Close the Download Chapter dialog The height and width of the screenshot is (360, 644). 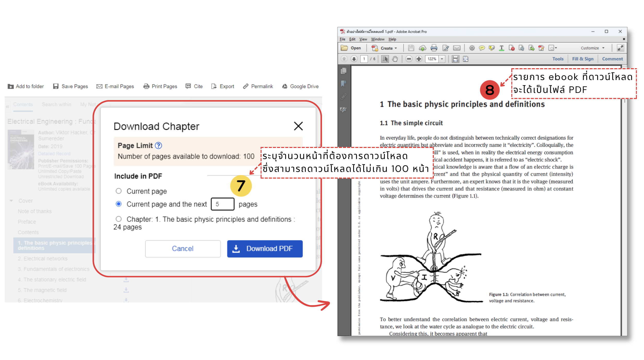[x=298, y=126]
